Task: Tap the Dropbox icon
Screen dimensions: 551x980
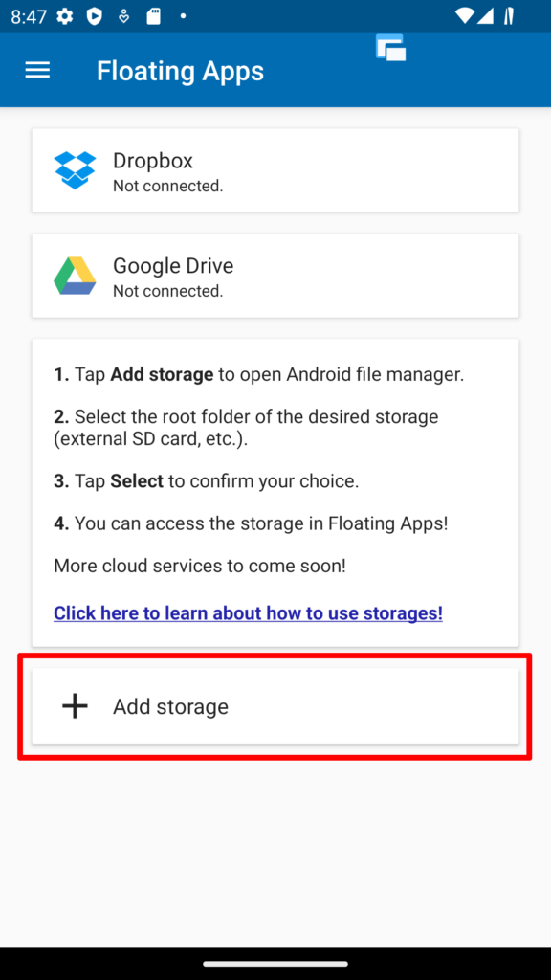Action: coord(75,169)
